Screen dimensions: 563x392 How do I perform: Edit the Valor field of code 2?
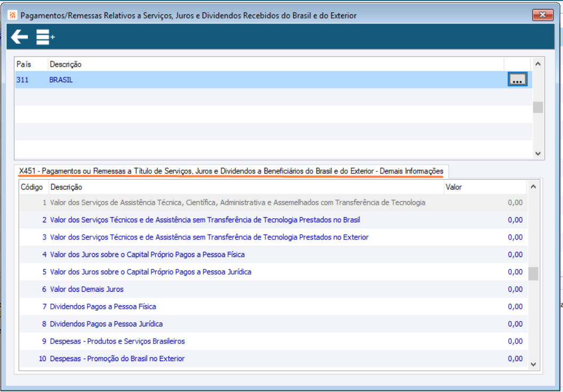[x=485, y=220]
